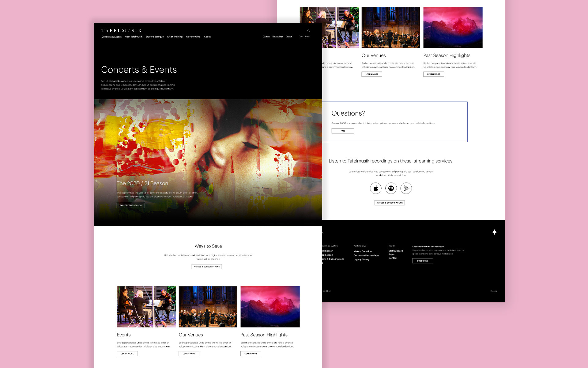
Task: Click the FAQ button in Questions box
Action: [343, 131]
